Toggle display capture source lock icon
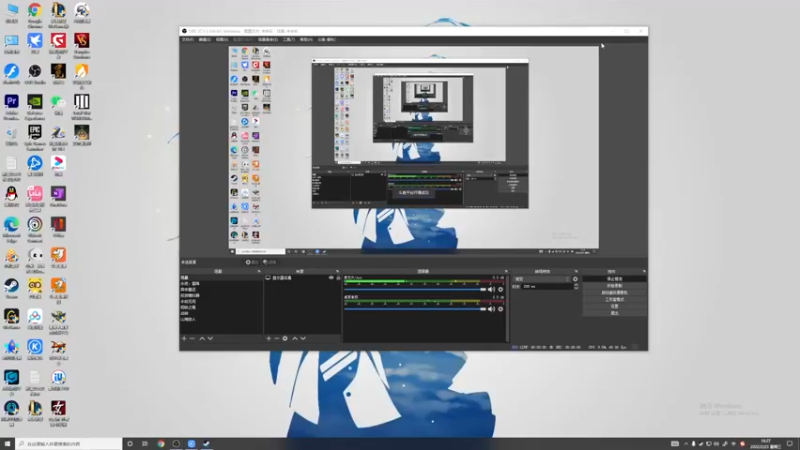Image resolution: width=800 pixels, height=450 pixels. pos(338,278)
